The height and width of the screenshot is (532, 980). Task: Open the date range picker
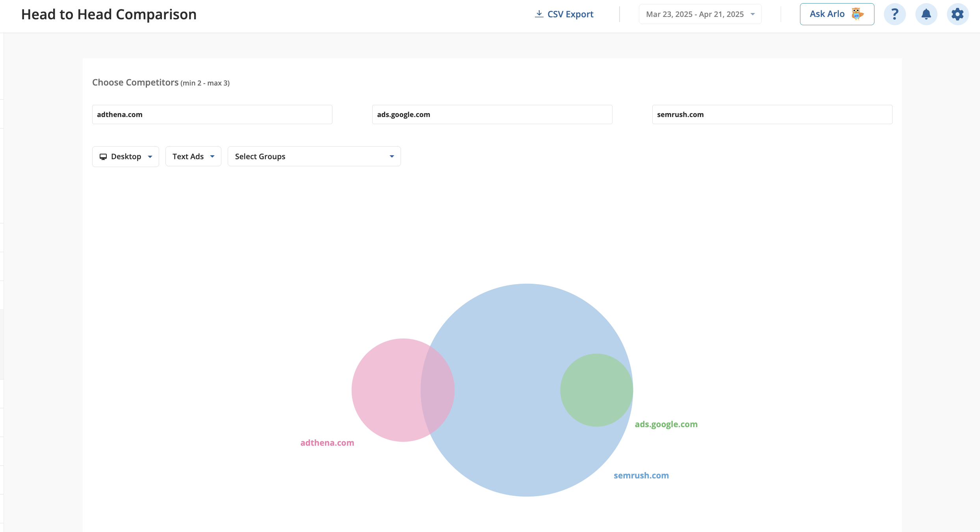700,14
